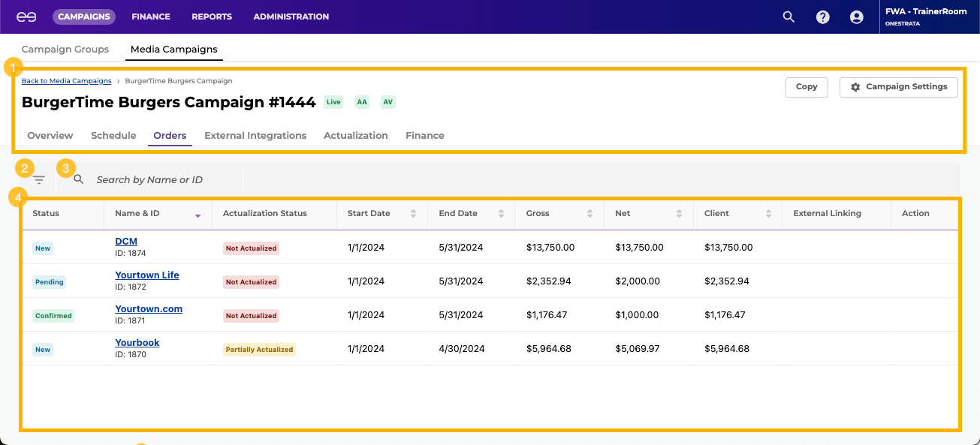This screenshot has width=980, height=445.
Task: Sort by Name & ID column arrow
Action: pyautogui.click(x=198, y=215)
